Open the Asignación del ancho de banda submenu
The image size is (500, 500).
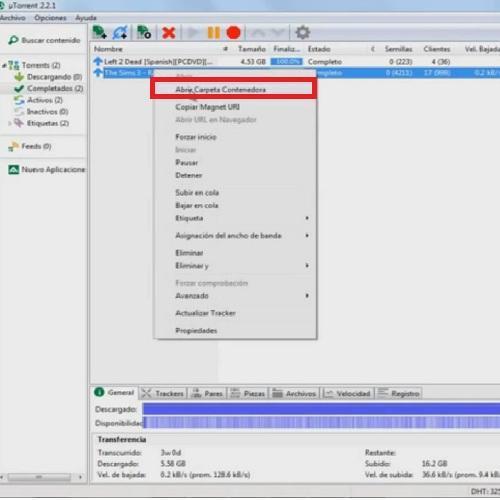[235, 236]
